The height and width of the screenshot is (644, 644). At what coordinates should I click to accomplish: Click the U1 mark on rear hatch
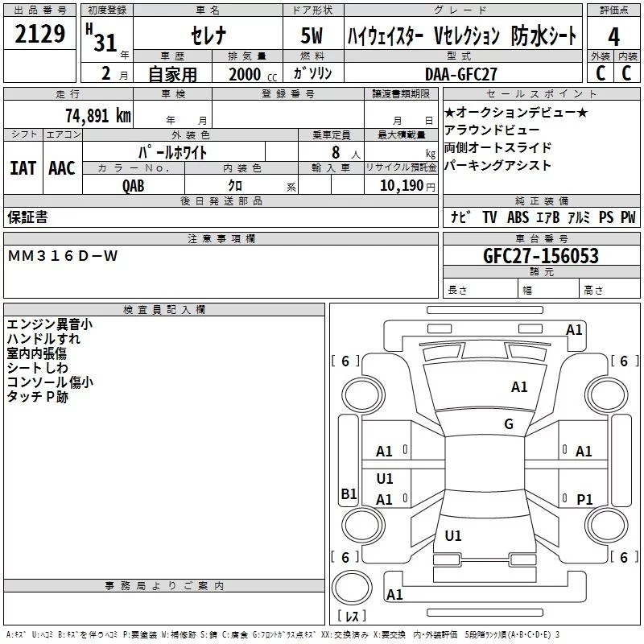pos(453,536)
